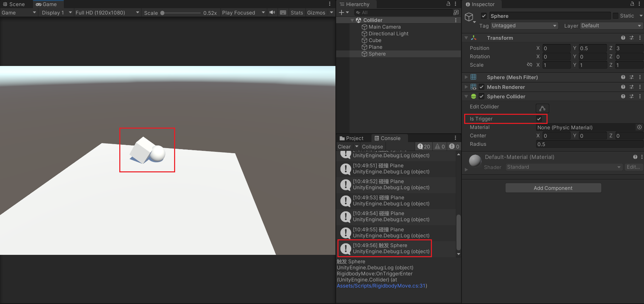Open Mesh Renderer presets icon
The width and height of the screenshot is (644, 304).
click(x=632, y=87)
